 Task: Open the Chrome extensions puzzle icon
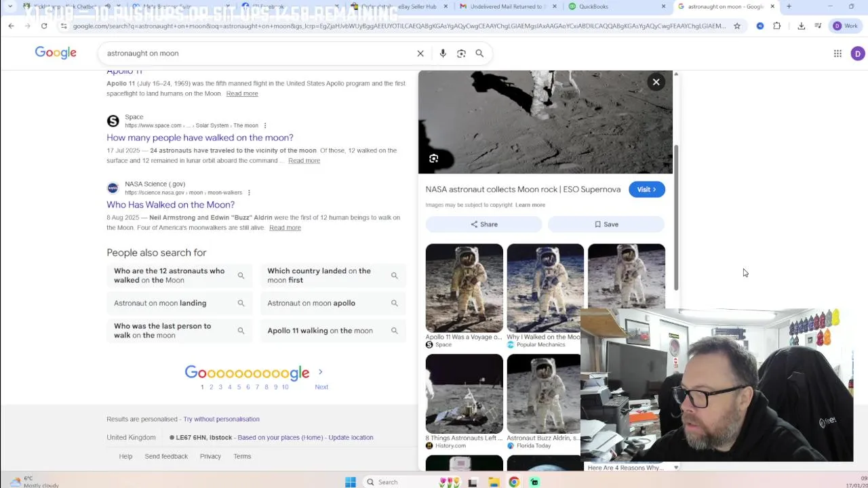pyautogui.click(x=777, y=26)
